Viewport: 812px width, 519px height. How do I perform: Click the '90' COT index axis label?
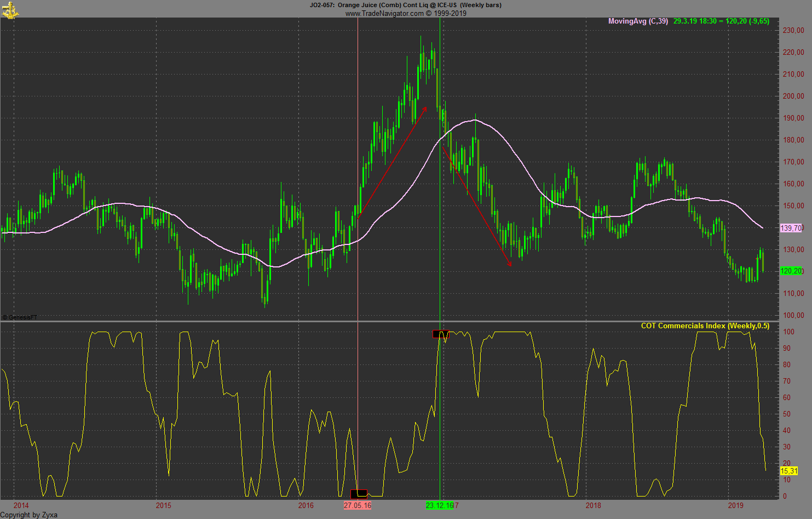tap(787, 348)
